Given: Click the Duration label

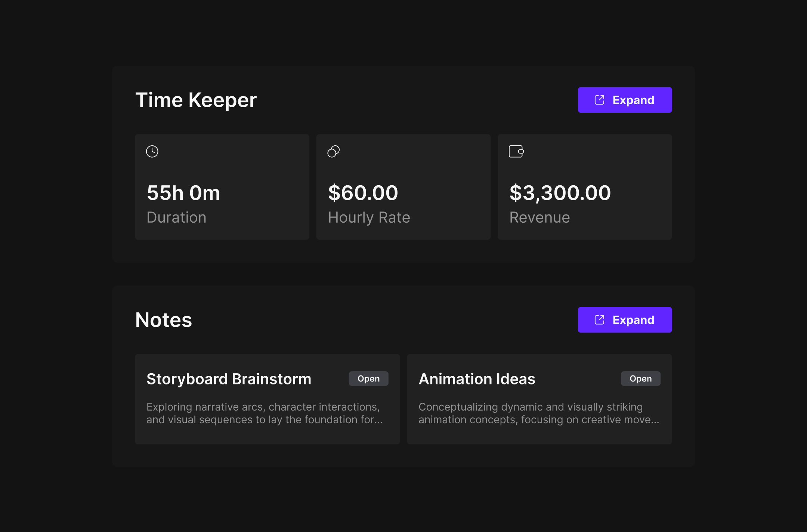Looking at the screenshot, I should point(176,217).
